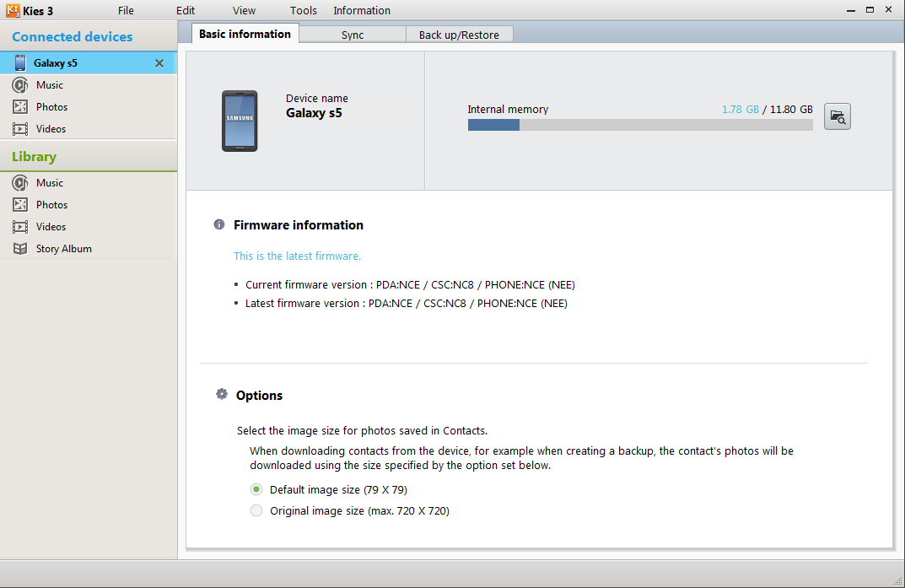This screenshot has width=905, height=588.
Task: Open the Tools menu
Action: 303,10
